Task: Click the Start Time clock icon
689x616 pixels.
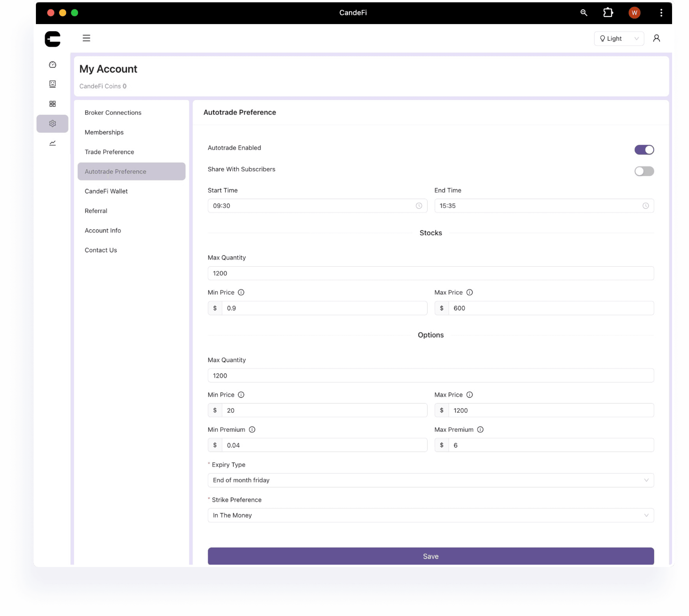Action: pyautogui.click(x=419, y=206)
